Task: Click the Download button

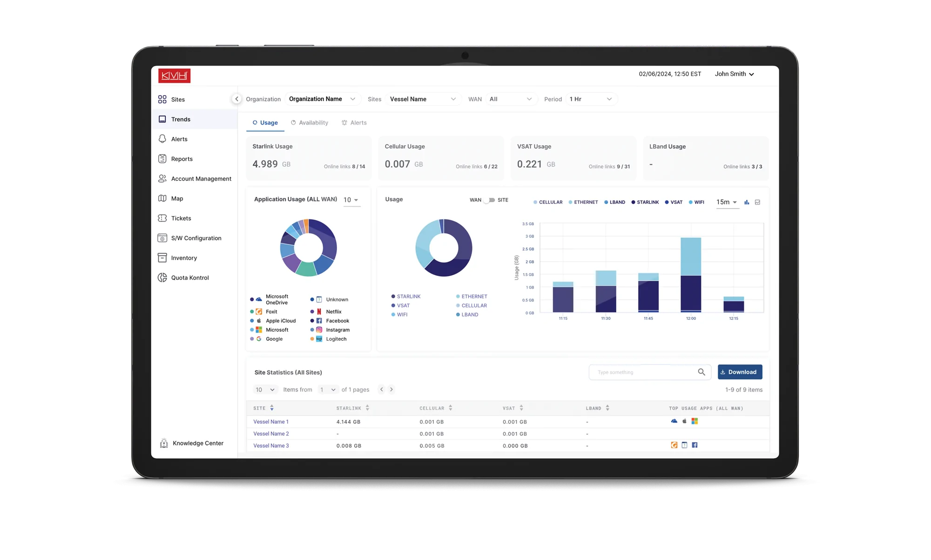Action: point(739,372)
